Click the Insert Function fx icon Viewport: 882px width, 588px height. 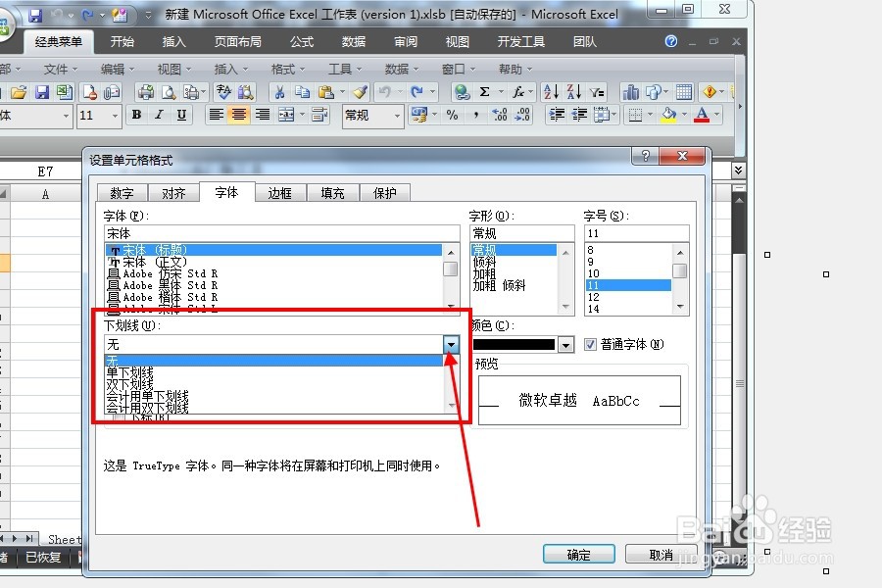click(518, 92)
